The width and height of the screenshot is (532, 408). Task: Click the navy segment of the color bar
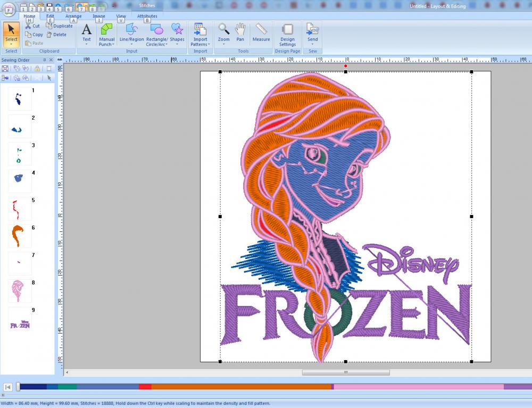click(x=33, y=387)
